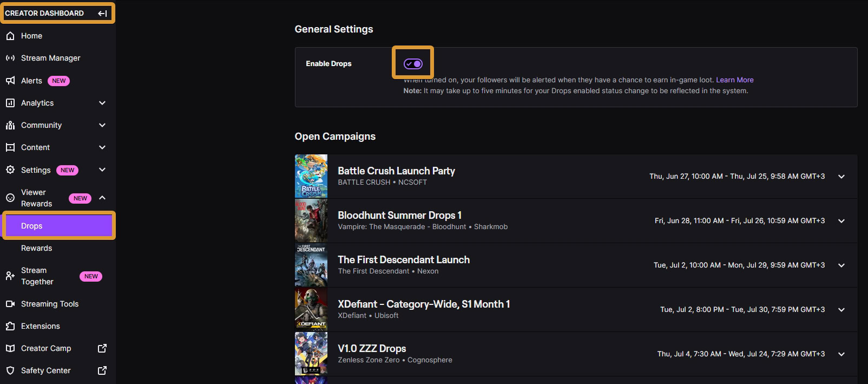Click ZZZ Drops campaign date range
Viewport: 868px width, 384px height.
(x=741, y=354)
